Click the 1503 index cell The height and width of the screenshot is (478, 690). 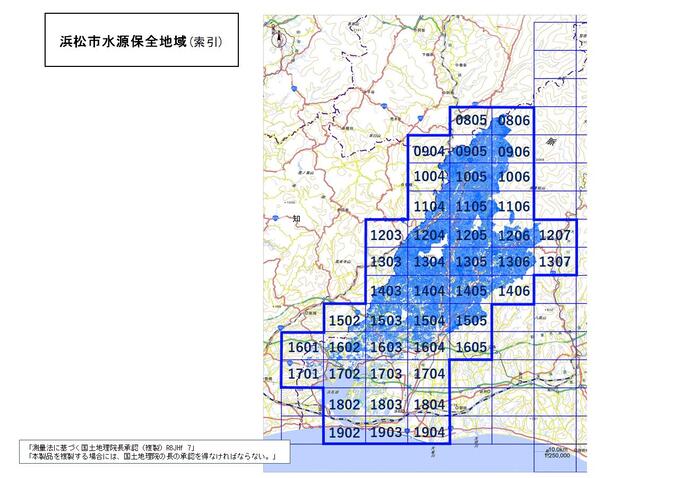(x=387, y=318)
